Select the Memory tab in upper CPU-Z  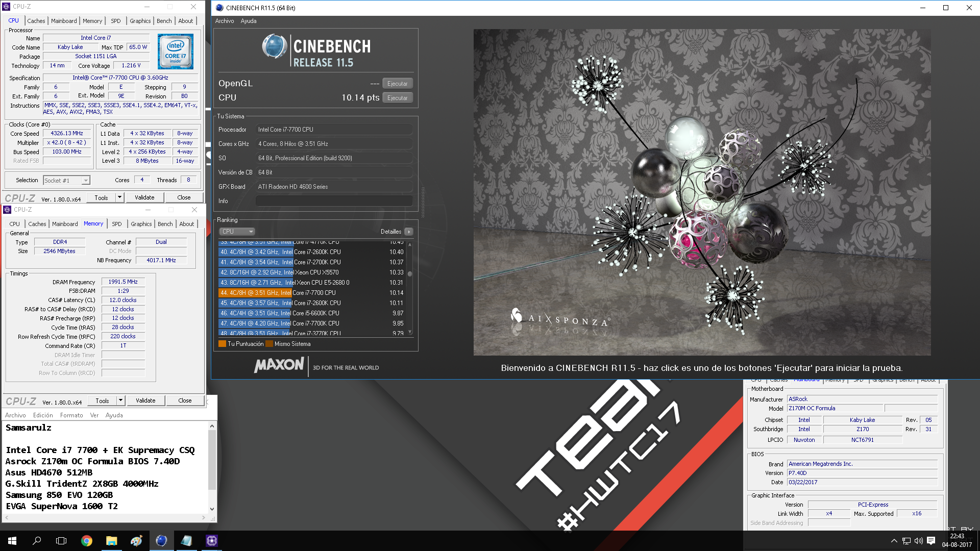click(92, 21)
